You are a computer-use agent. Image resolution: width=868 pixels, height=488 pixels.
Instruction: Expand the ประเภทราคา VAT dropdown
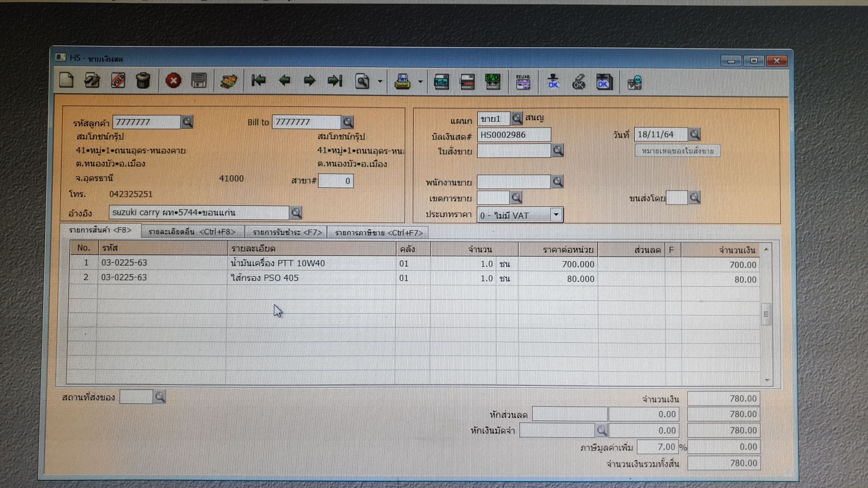click(x=557, y=215)
